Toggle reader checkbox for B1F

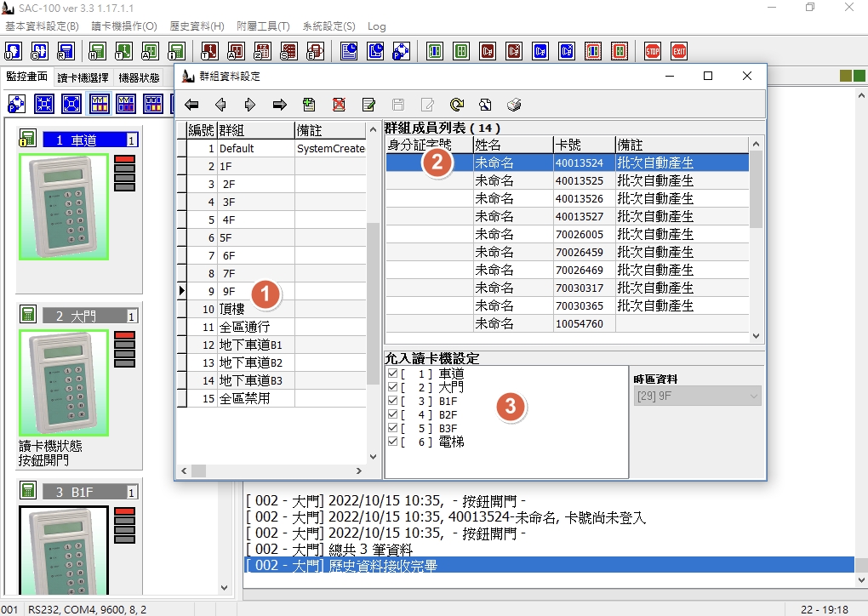coord(393,401)
